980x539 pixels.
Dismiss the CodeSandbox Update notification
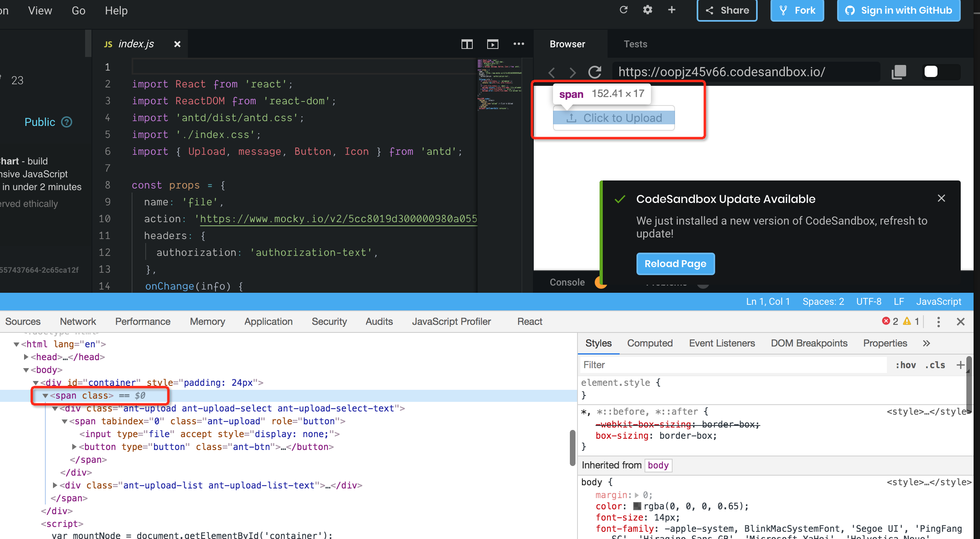coord(941,198)
